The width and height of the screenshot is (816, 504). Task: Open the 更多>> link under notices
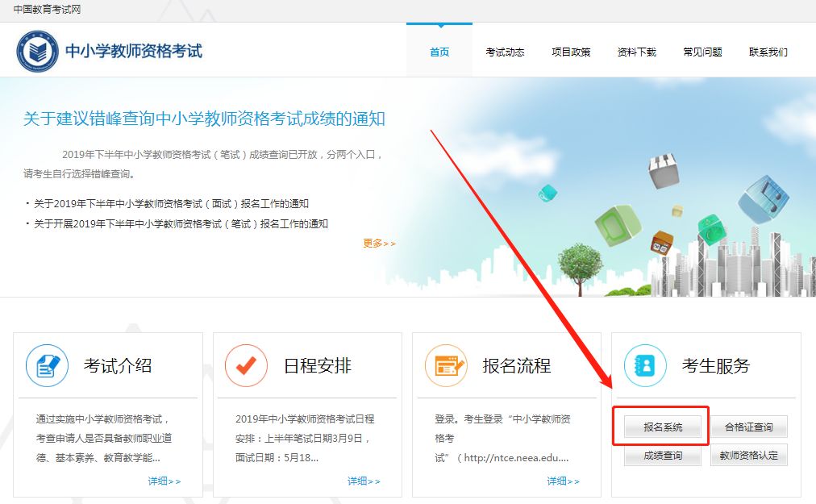(379, 244)
